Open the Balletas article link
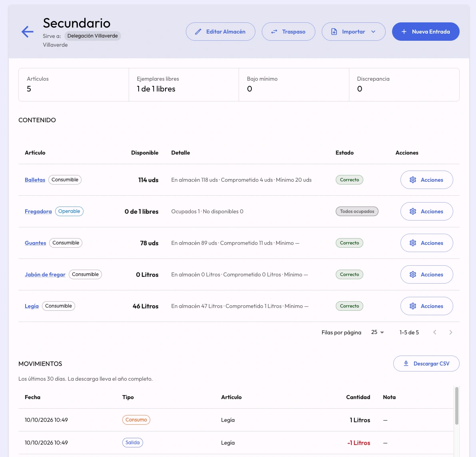 [x=35, y=180]
